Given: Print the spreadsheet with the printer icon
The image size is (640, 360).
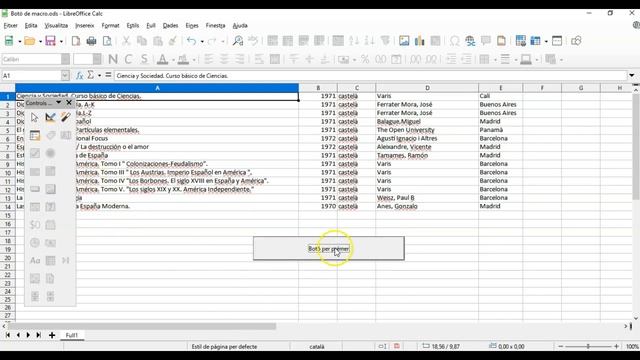Looking at the screenshot, I should pyautogui.click(x=91, y=41).
